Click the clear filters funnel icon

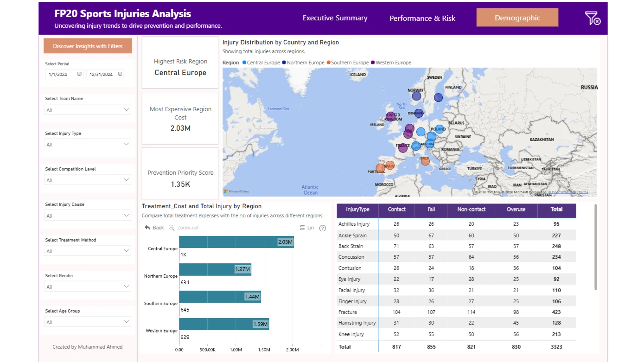(x=593, y=18)
